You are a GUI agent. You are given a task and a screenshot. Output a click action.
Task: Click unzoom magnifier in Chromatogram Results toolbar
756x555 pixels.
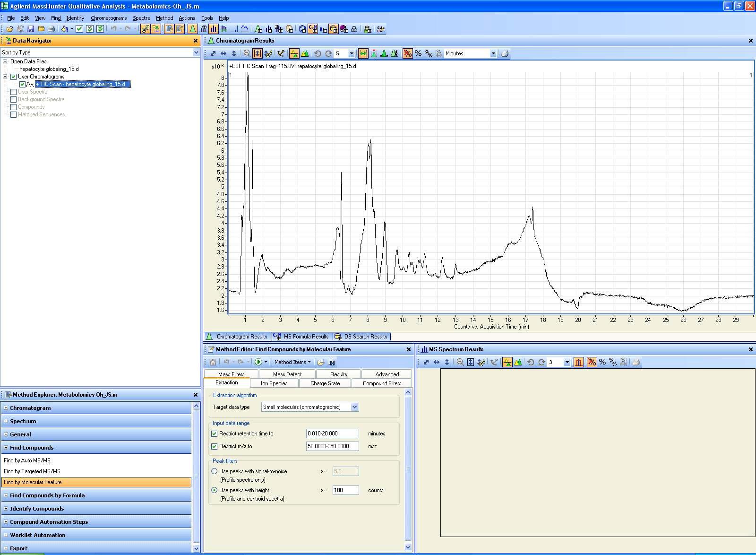(x=247, y=53)
